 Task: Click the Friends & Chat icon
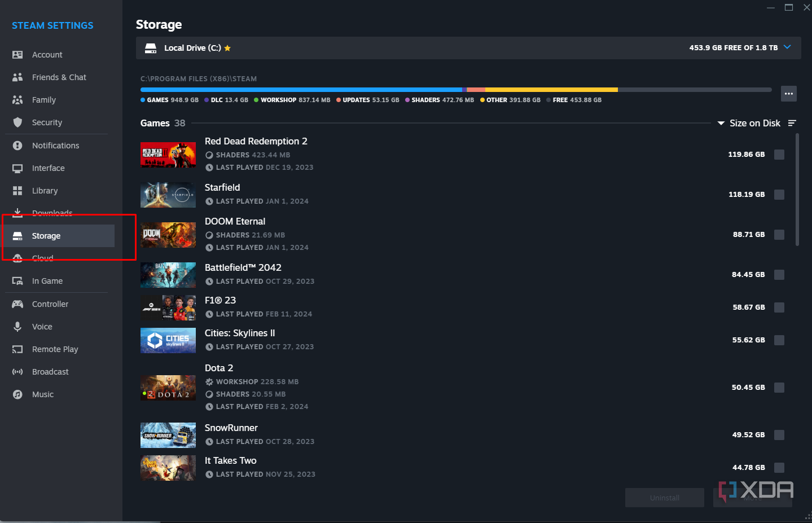point(17,77)
